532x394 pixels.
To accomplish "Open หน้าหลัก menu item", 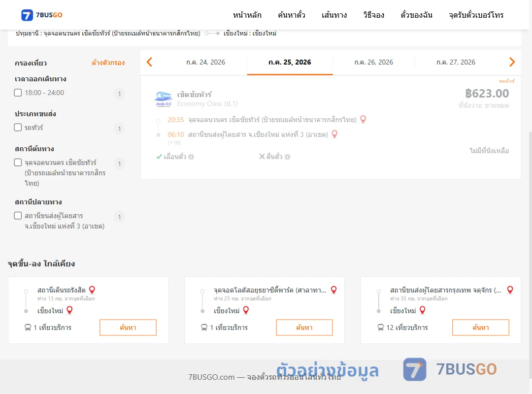I will pos(247,15).
